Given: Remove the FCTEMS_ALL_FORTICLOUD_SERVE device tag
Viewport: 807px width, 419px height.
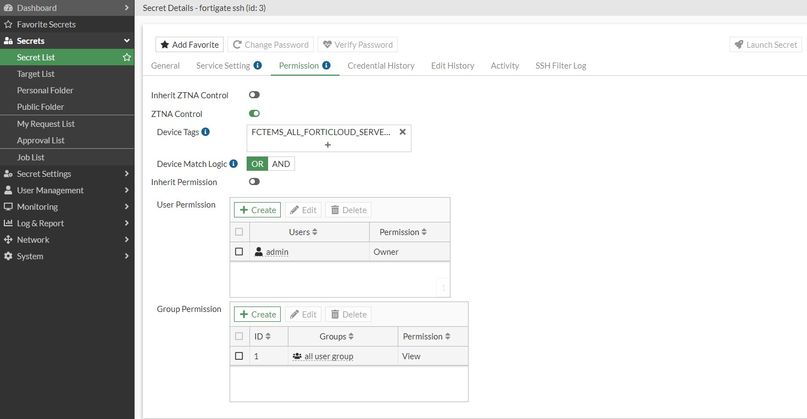Looking at the screenshot, I should 402,132.
